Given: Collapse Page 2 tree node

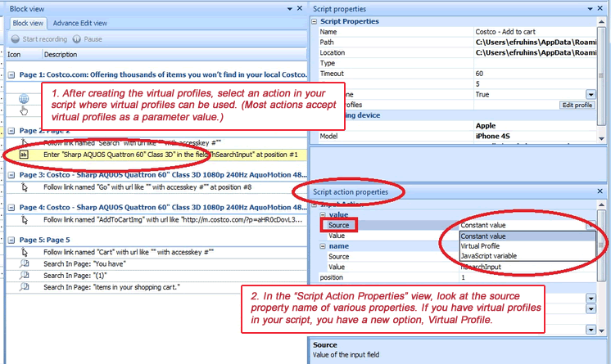Looking at the screenshot, I should point(11,131).
